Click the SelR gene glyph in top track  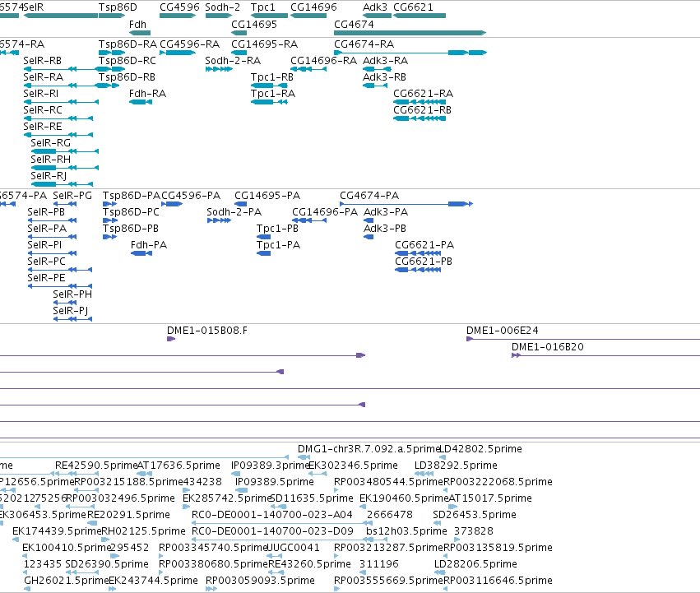tap(61, 16)
